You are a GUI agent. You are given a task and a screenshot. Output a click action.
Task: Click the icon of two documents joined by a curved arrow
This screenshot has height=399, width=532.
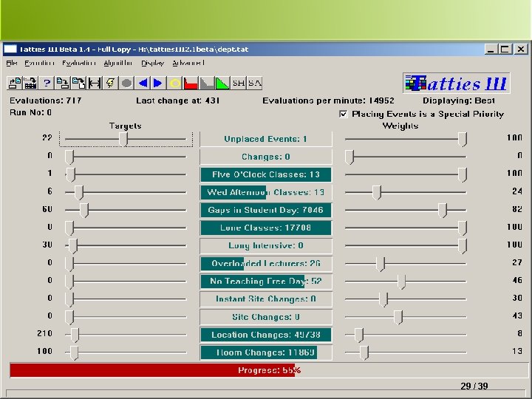pos(78,83)
